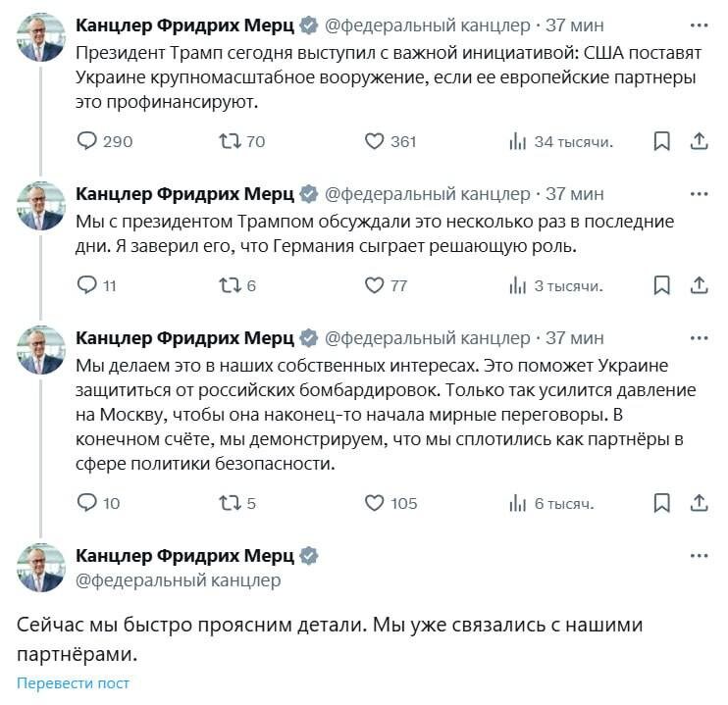This screenshot has height=705, width=728.
Task: Open the more options menu on first post
Action: pos(699,24)
